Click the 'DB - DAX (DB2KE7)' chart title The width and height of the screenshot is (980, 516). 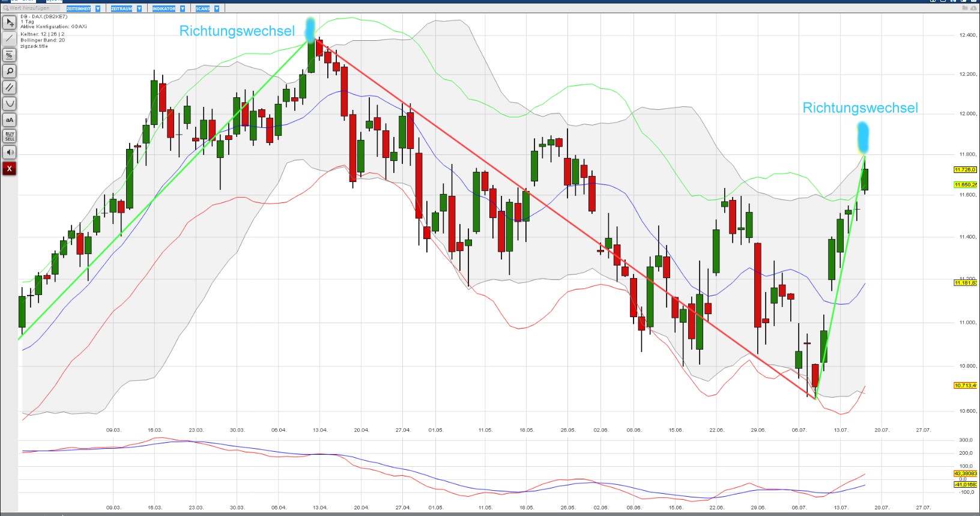pyautogui.click(x=44, y=17)
